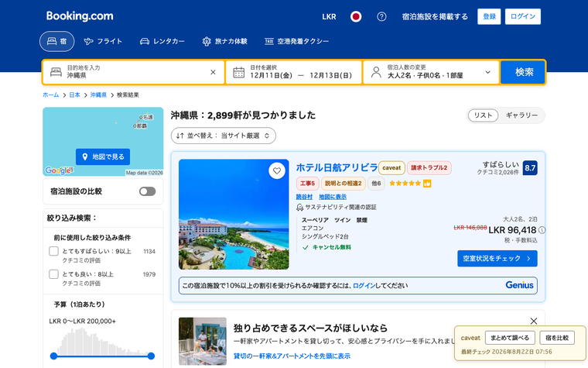
Task: Click the calendar icon in the date field
Action: point(238,72)
